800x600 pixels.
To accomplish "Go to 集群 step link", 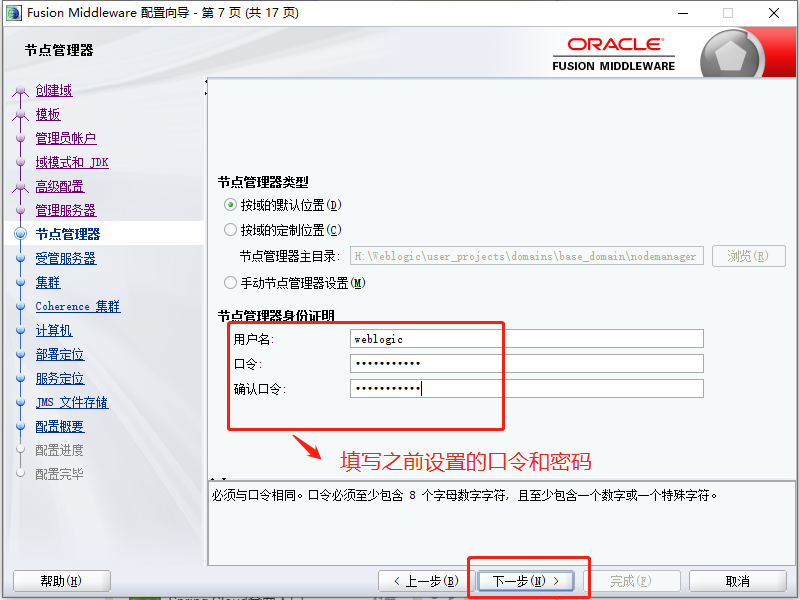I will [48, 282].
